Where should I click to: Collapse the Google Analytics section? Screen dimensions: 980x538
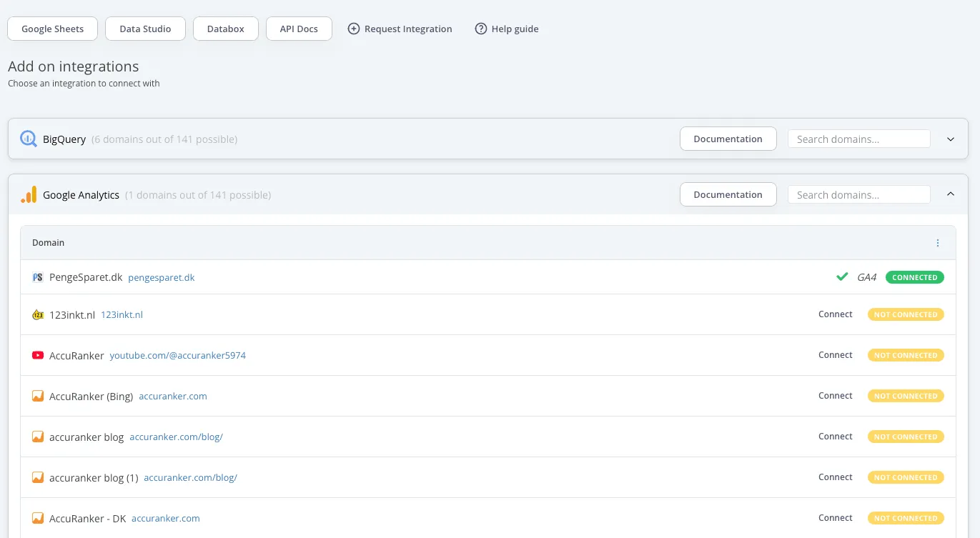[x=951, y=194]
